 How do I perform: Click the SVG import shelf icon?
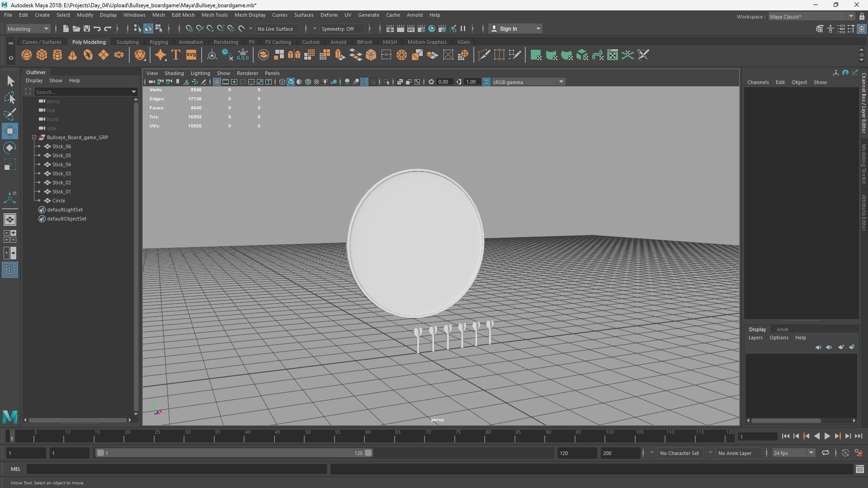tap(191, 55)
